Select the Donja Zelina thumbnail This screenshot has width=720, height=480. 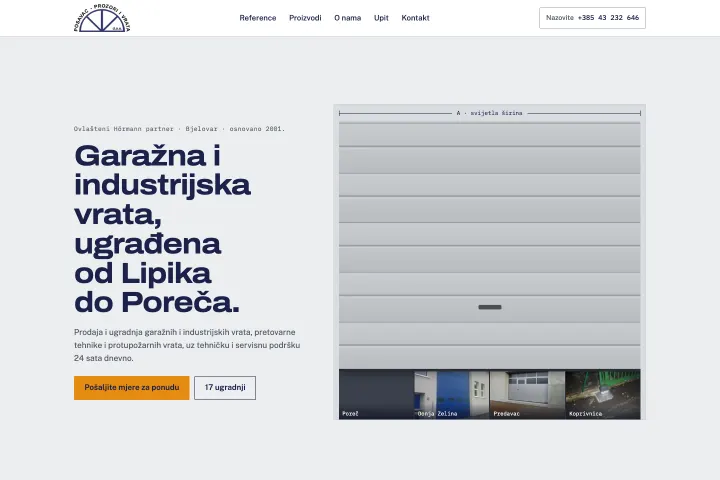[x=452, y=395]
